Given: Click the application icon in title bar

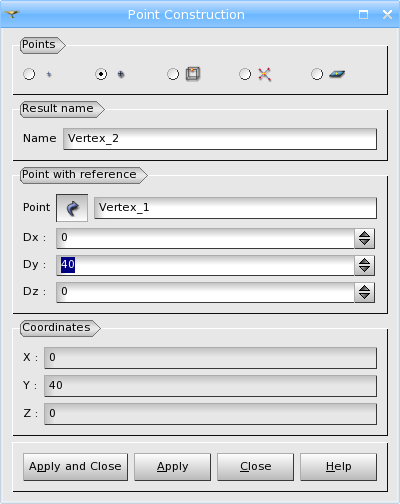Looking at the screenshot, I should 12,14.
